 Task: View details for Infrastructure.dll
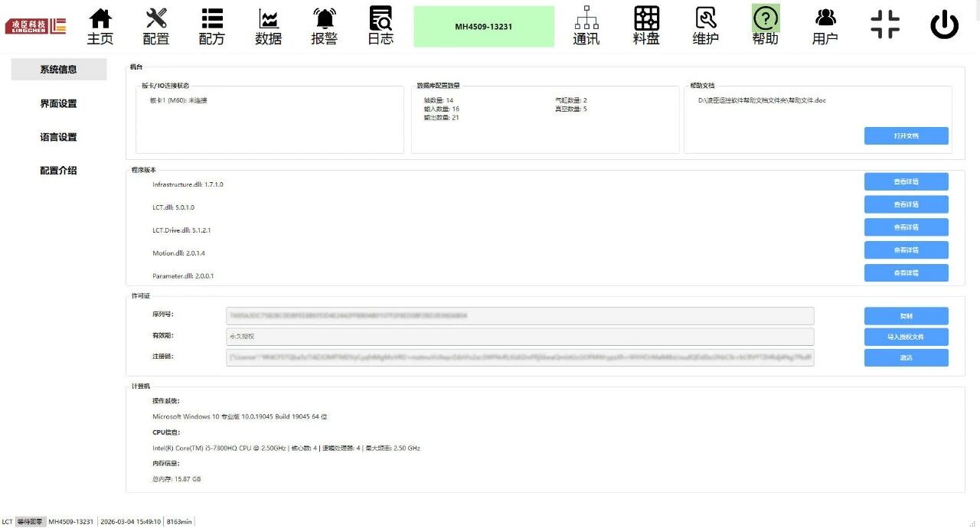906,181
